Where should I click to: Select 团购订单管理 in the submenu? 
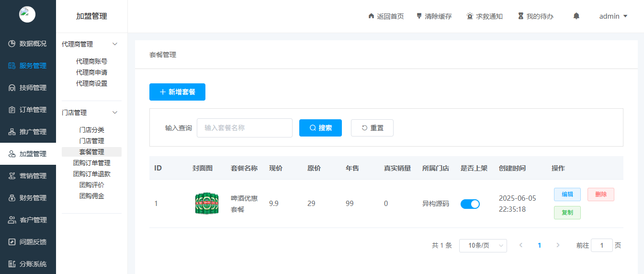pyautogui.click(x=91, y=163)
